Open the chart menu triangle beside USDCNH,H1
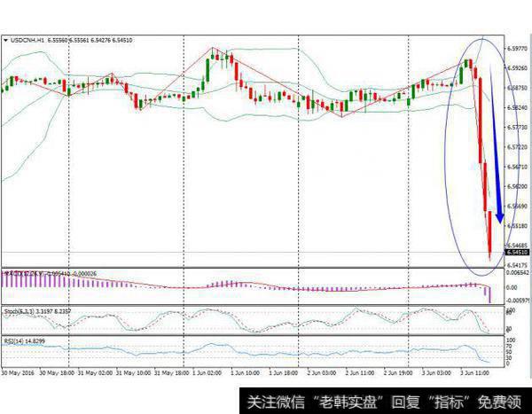 point(5,40)
